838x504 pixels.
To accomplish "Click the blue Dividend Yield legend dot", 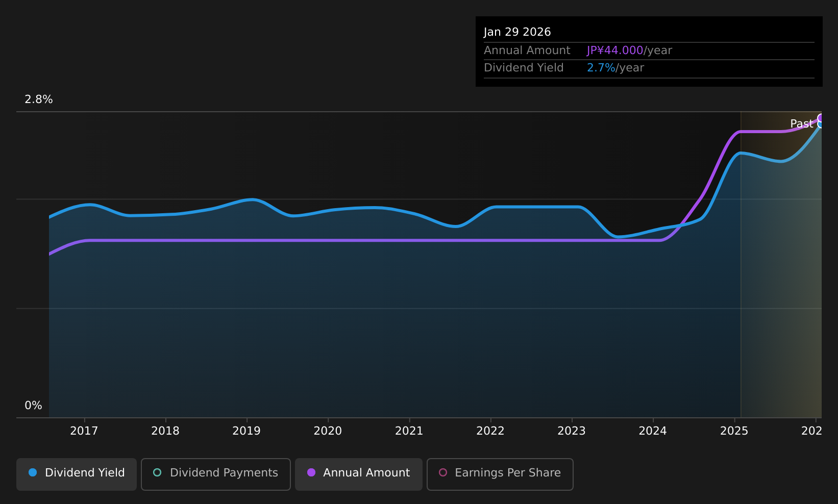I will coord(33,472).
